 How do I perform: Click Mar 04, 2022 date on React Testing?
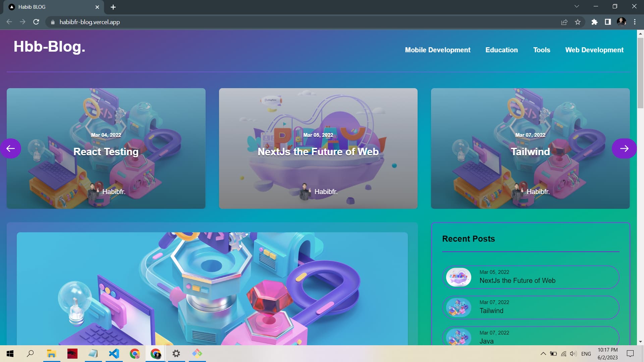click(x=106, y=135)
